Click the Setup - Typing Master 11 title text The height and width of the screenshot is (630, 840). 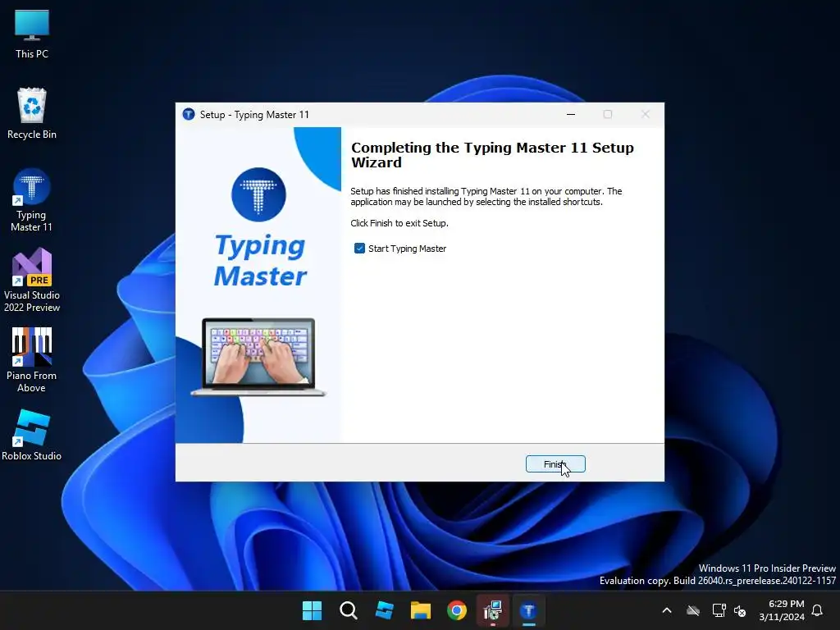click(254, 115)
